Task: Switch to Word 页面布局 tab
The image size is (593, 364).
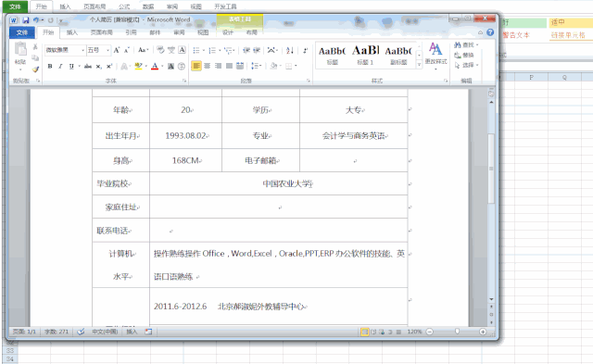Action: [x=101, y=32]
